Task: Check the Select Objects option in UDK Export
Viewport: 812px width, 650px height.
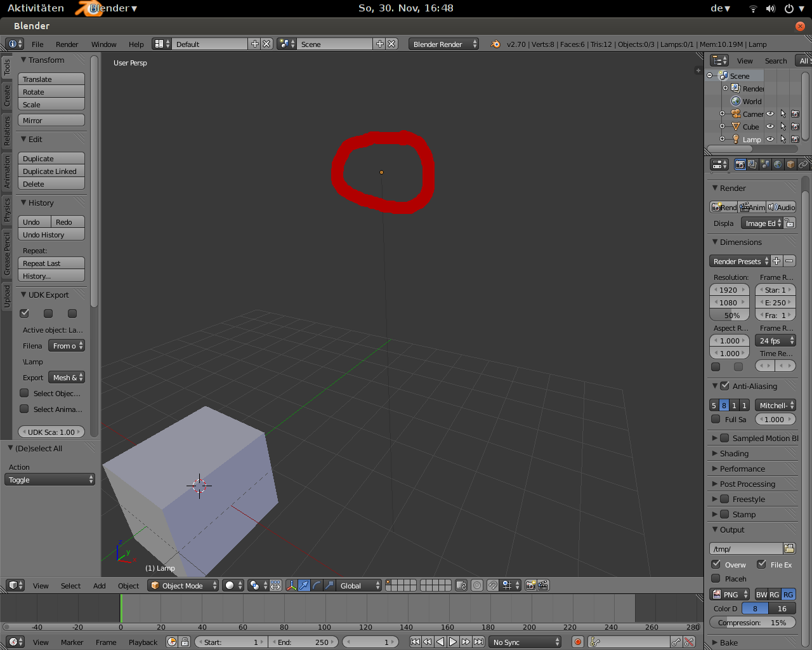Action: [24, 393]
